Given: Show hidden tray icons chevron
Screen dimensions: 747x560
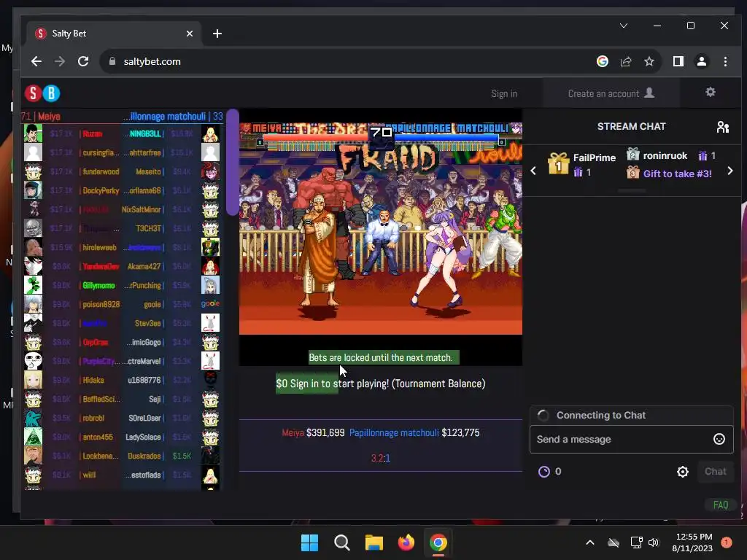Looking at the screenshot, I should point(589,542).
